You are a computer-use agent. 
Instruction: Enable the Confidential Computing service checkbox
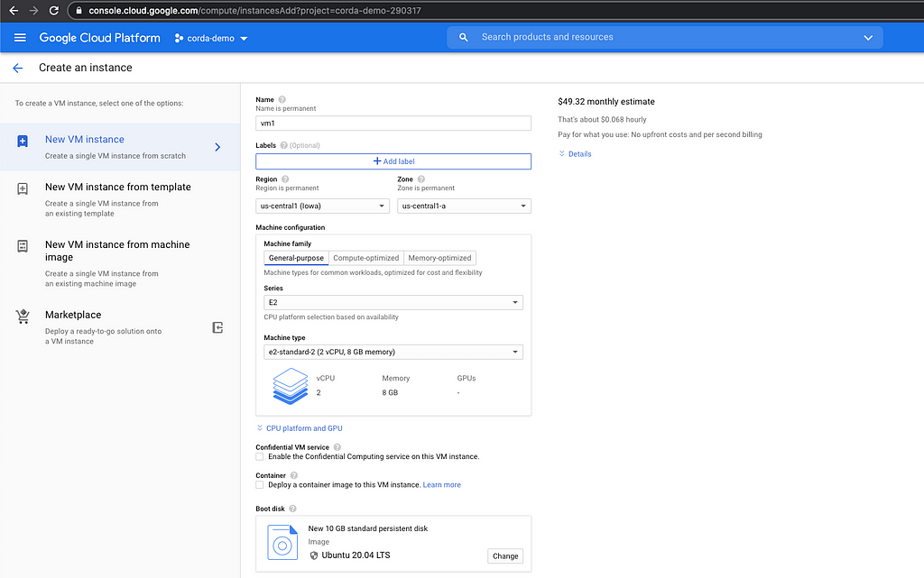tap(259, 457)
